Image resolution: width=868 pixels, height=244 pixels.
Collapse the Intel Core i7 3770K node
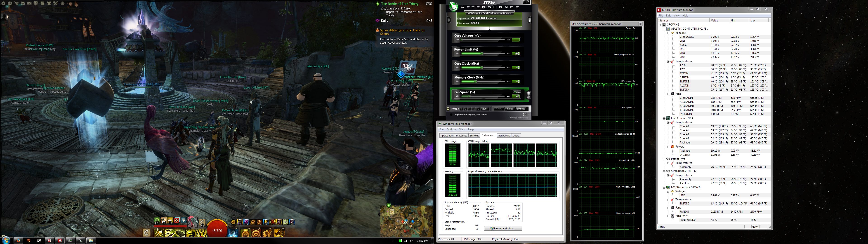(664, 118)
